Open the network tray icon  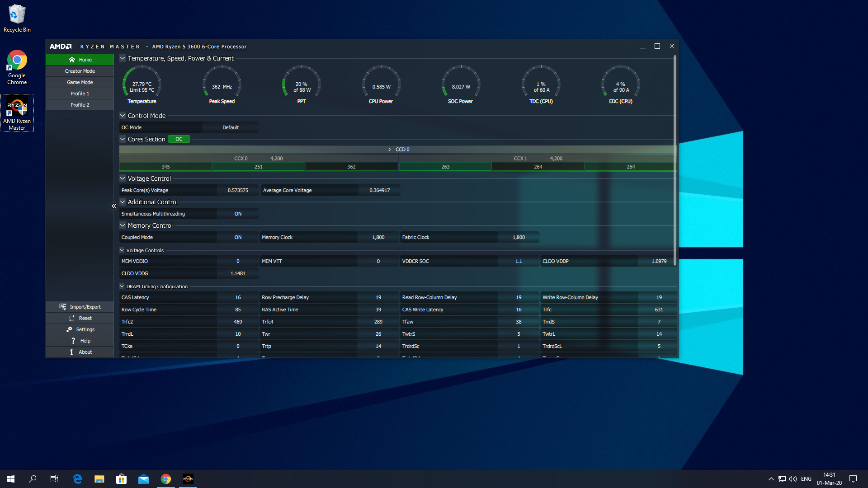click(x=782, y=479)
